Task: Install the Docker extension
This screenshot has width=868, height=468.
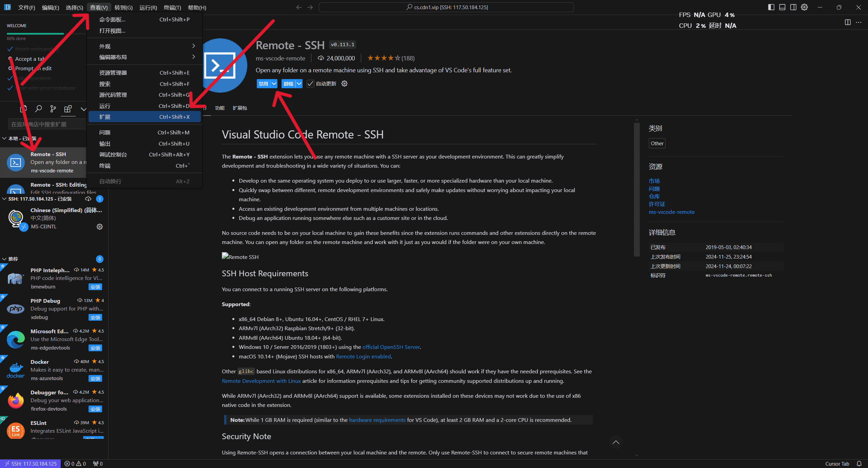Action: click(95, 379)
